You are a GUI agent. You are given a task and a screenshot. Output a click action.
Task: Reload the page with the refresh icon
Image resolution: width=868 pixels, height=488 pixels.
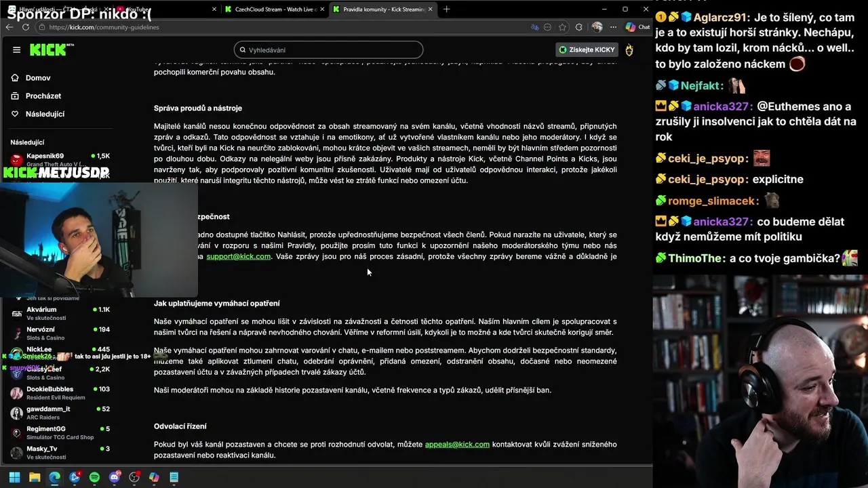[x=25, y=27]
